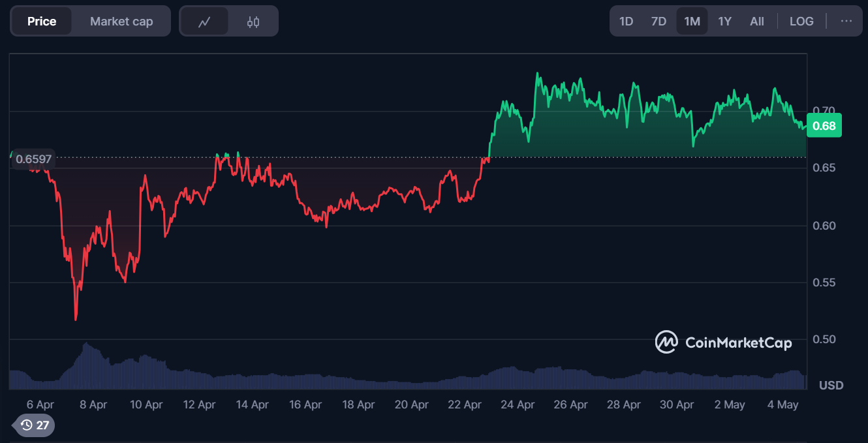The image size is (868, 443).
Task: Switch to line chart view icon
Action: tap(204, 22)
